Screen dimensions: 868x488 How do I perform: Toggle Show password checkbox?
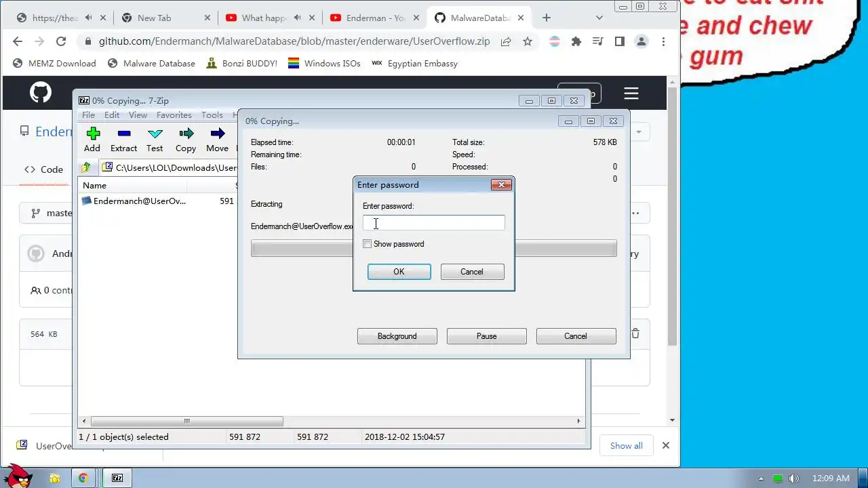click(367, 244)
